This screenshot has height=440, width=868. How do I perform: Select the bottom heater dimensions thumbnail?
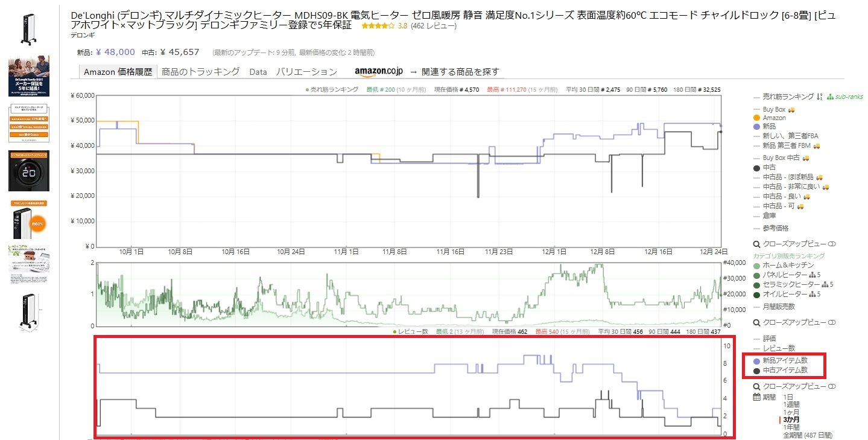pyautogui.click(x=29, y=314)
